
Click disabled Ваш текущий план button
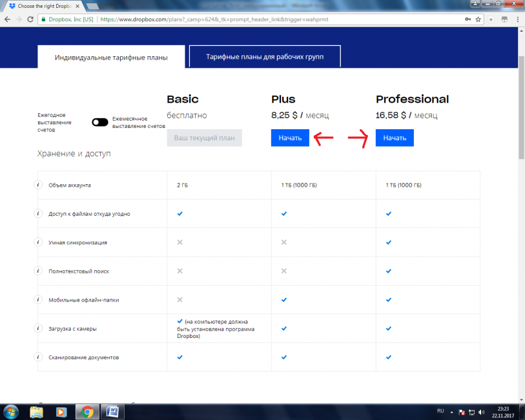point(204,138)
